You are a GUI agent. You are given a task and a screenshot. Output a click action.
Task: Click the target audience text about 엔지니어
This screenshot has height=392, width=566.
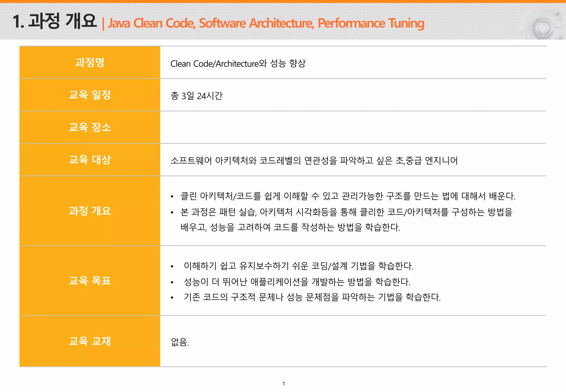pyautogui.click(x=314, y=160)
